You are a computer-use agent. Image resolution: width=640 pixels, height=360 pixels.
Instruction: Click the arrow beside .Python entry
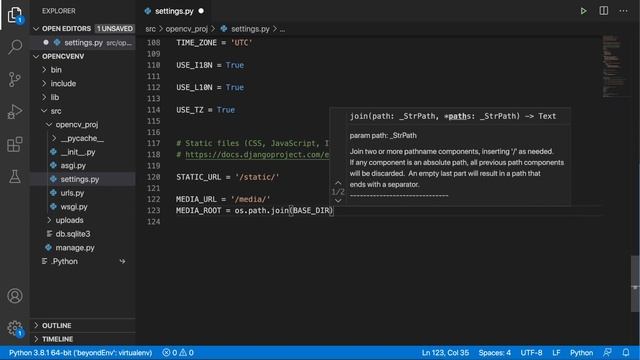122,261
